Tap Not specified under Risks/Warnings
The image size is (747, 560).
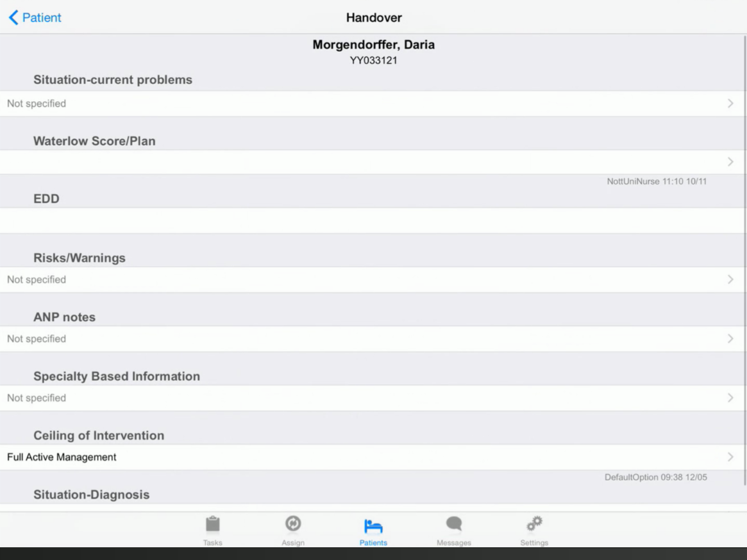[x=37, y=280]
